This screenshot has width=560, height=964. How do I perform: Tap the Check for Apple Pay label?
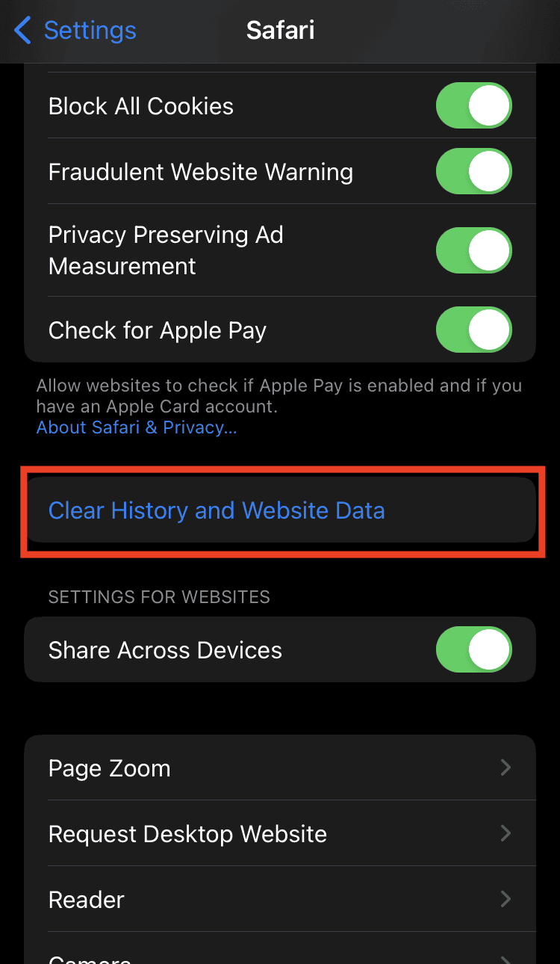158,331
